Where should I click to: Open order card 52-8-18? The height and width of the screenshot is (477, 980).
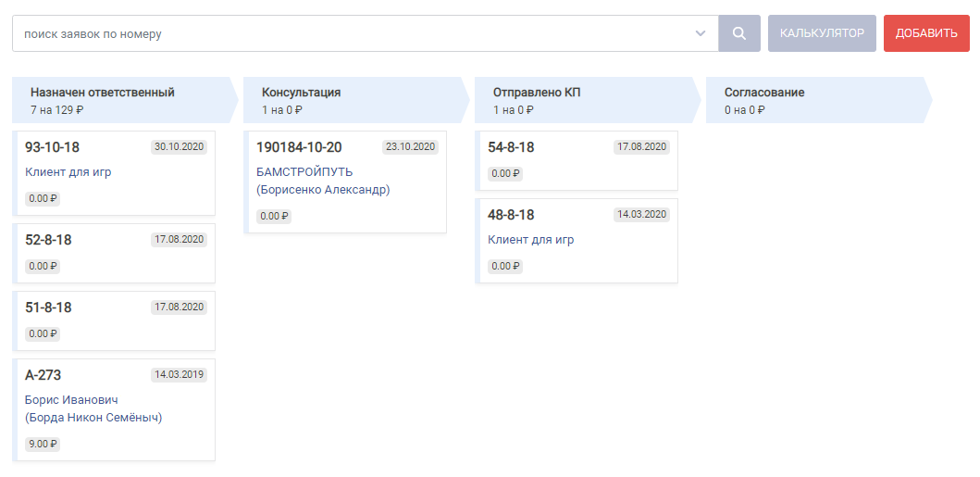114,253
